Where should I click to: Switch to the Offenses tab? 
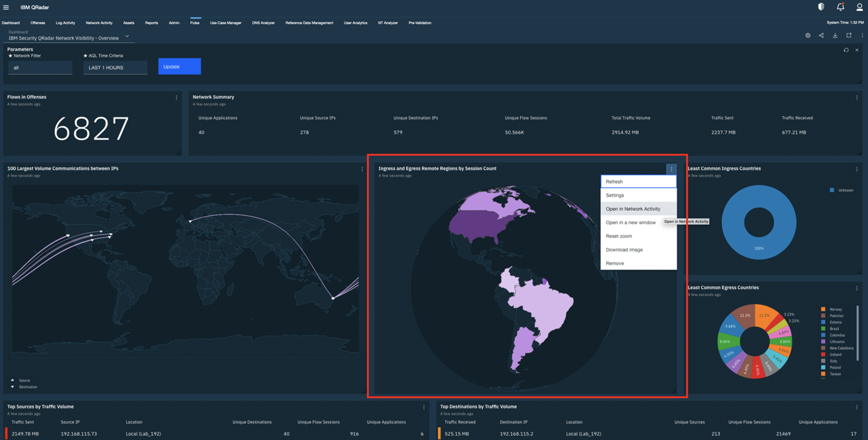(x=38, y=23)
